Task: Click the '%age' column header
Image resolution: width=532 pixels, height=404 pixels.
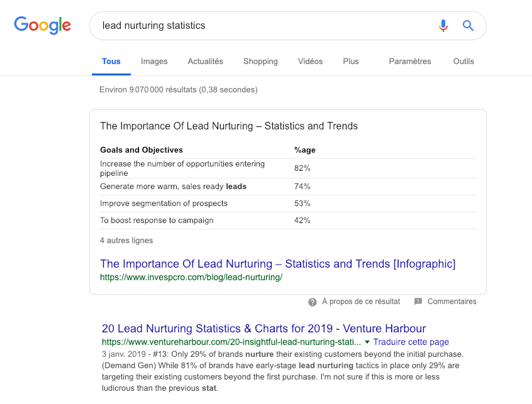Action: [305, 150]
